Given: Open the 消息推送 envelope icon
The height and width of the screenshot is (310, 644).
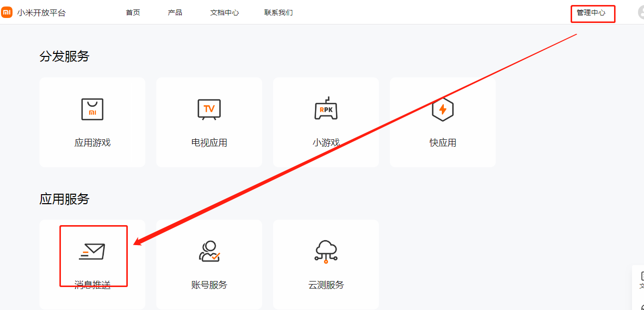Looking at the screenshot, I should pos(92,252).
